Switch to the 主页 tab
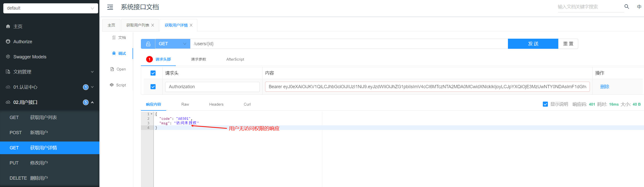 [111, 25]
